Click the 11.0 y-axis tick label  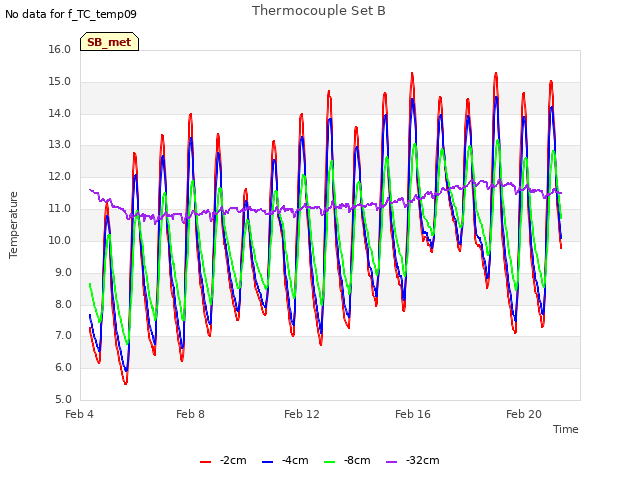(60, 209)
